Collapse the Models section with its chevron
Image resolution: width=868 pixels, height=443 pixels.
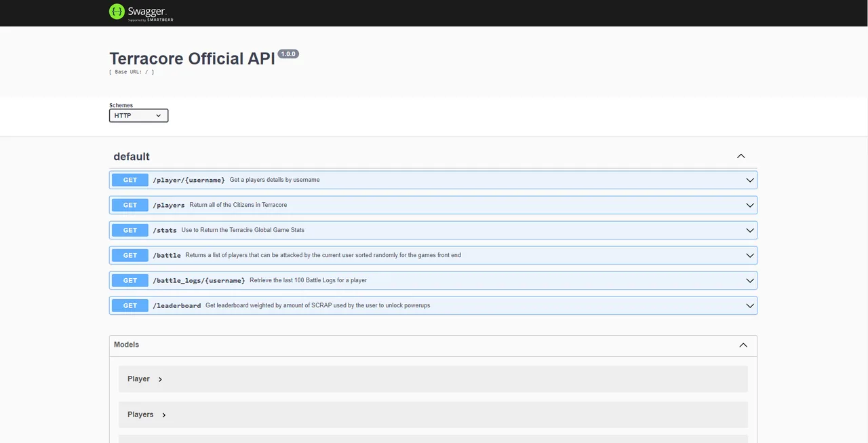743,345
